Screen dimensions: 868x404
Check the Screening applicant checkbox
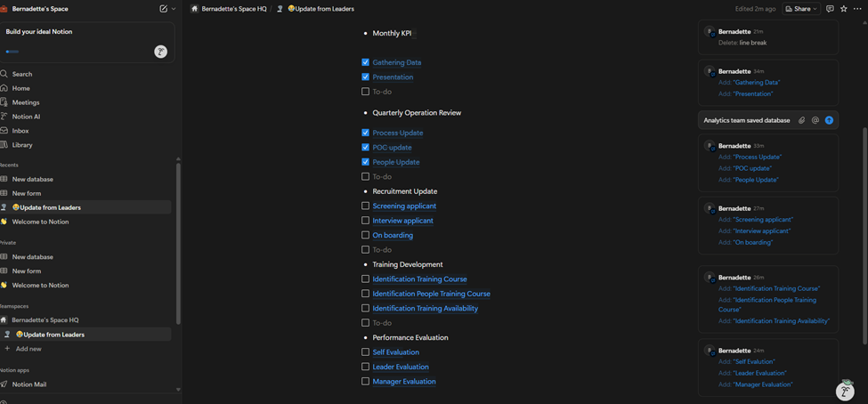[x=365, y=206]
